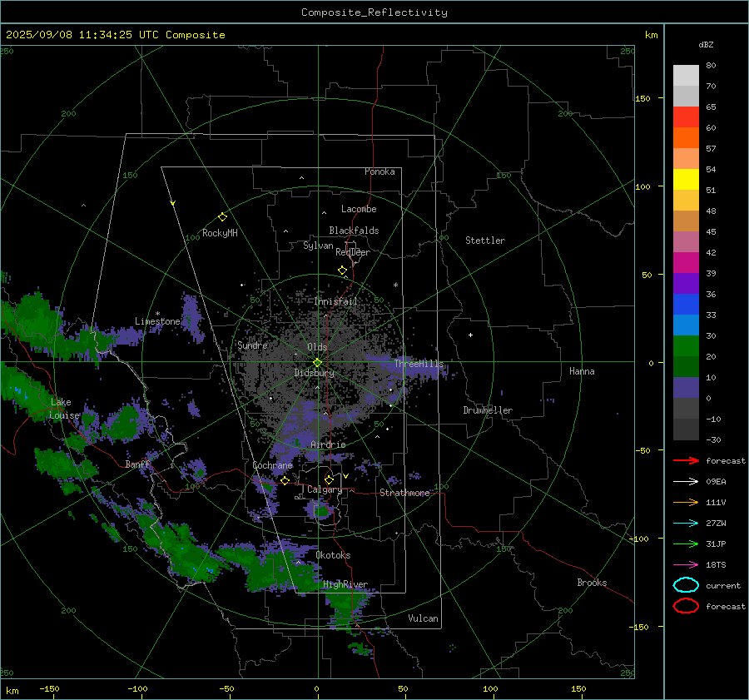Click the orange 111V arrow in legend
Image resolution: width=749 pixels, height=700 pixels.
click(x=686, y=502)
